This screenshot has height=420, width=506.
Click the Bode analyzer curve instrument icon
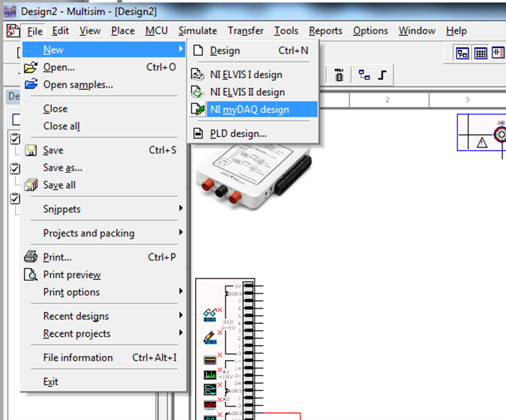click(210, 390)
